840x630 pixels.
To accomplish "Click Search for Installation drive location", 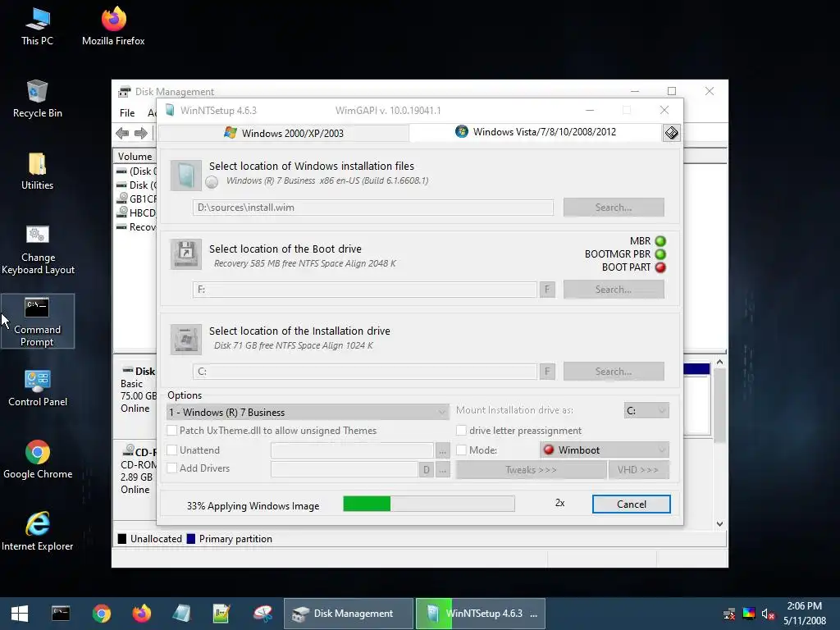I will pyautogui.click(x=614, y=372).
